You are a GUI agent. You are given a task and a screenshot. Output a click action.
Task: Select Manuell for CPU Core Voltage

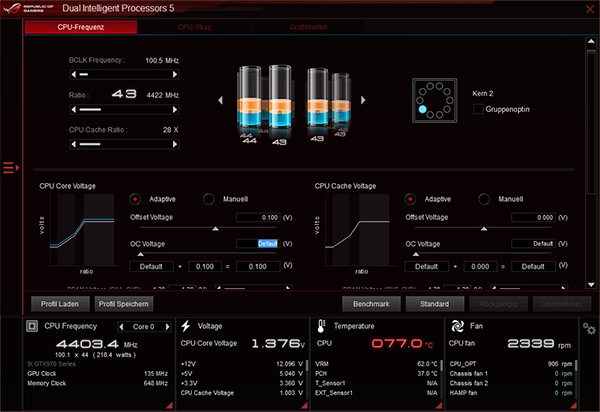[x=209, y=199]
